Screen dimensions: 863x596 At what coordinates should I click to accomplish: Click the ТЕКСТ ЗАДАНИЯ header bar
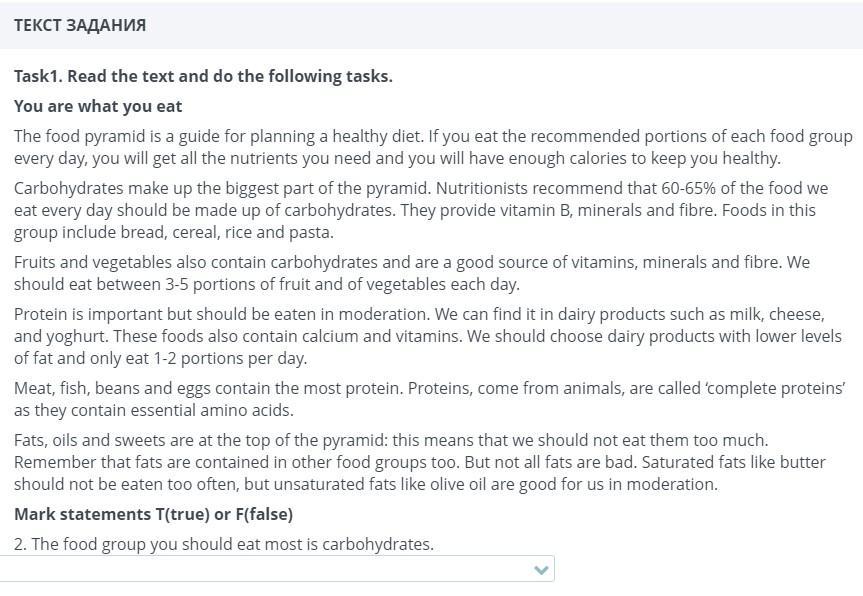point(432,25)
